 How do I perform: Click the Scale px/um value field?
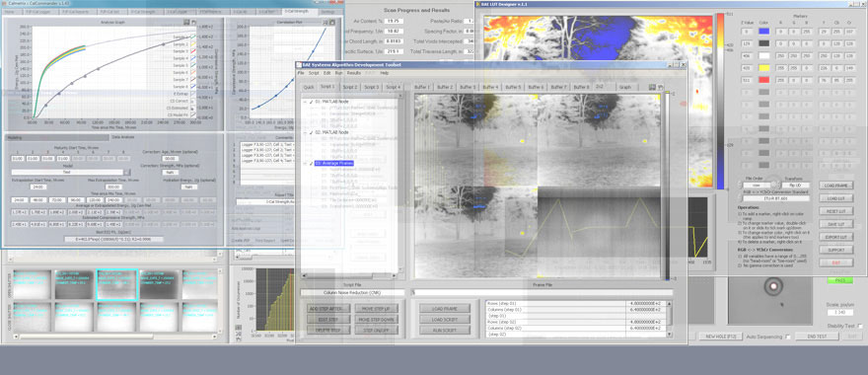[x=840, y=314]
